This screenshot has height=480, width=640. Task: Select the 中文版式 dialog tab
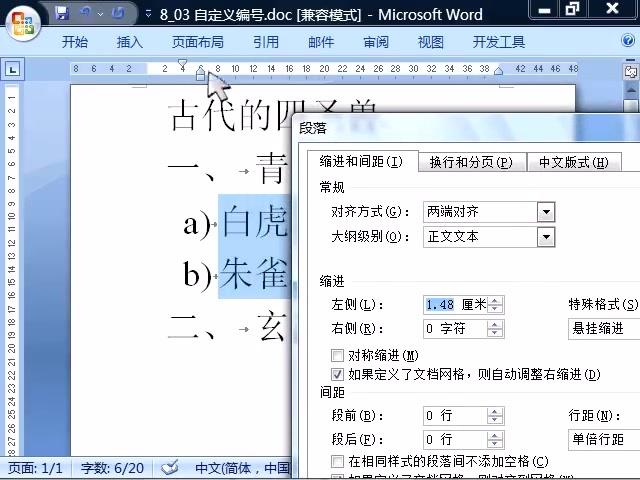(x=573, y=162)
